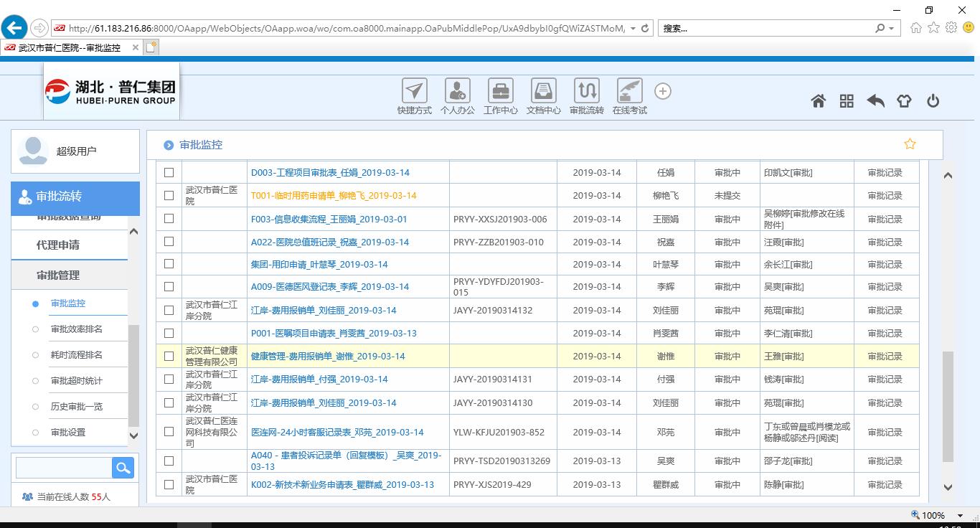Click the search magnifier button in sidebar
Image resolution: width=980 pixels, height=528 pixels.
click(123, 468)
